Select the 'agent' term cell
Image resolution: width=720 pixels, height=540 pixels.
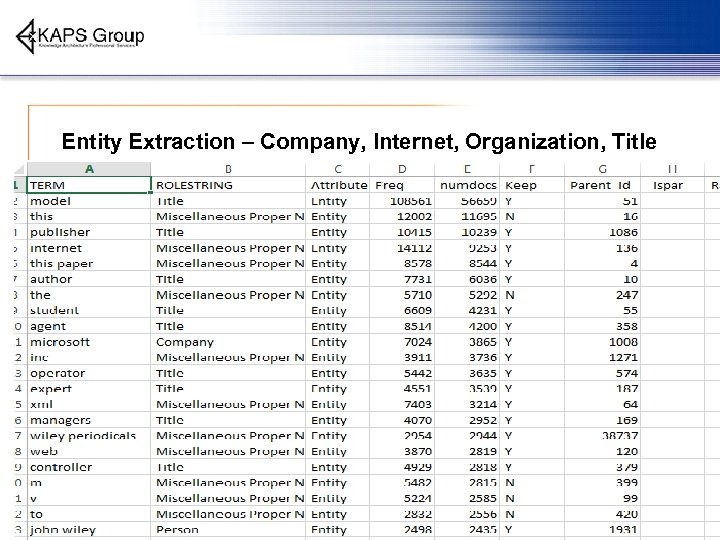click(89, 326)
